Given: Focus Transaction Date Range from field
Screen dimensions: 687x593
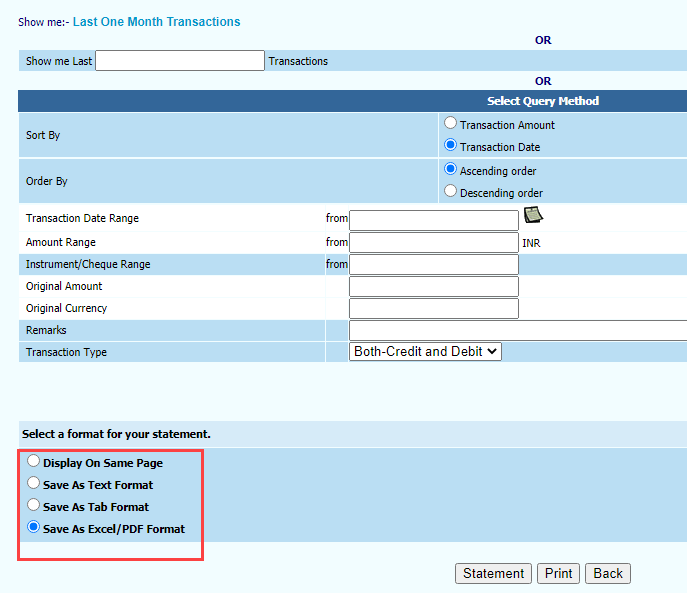Looking at the screenshot, I should coord(434,220).
